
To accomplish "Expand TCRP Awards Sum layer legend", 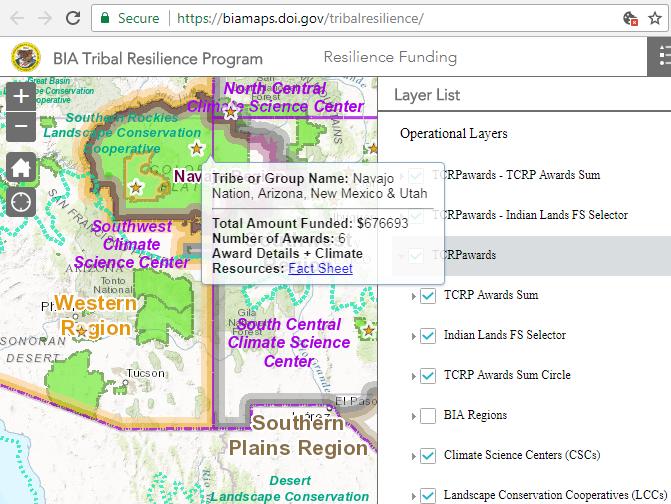I will 413,296.
